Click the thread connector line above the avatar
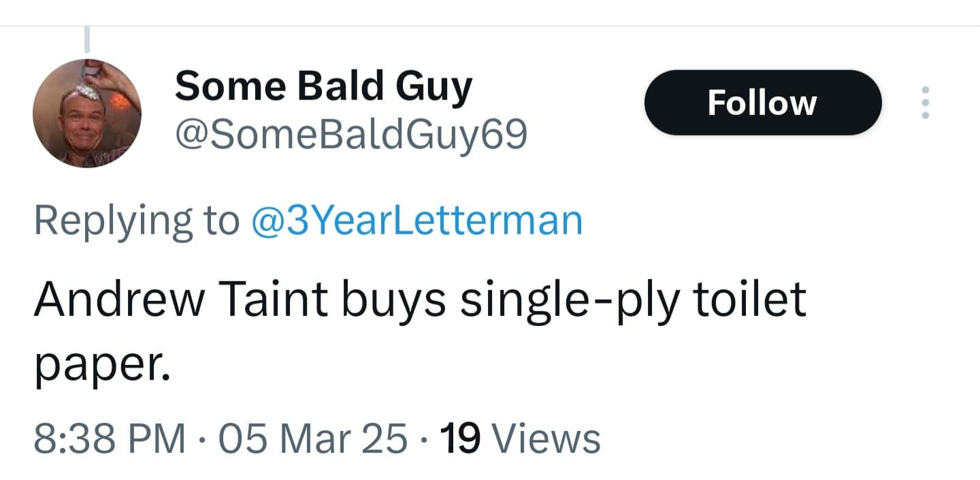This screenshot has width=980, height=480. [x=86, y=39]
